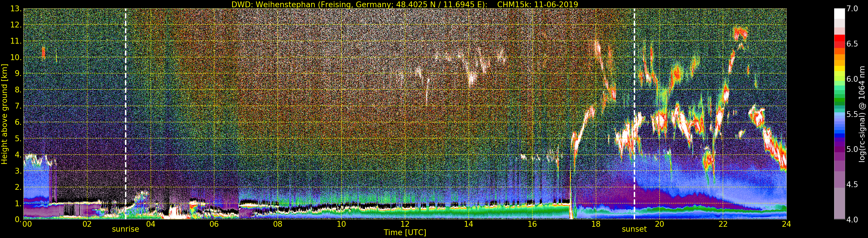Click the sunset dashed line marker

(634, 114)
